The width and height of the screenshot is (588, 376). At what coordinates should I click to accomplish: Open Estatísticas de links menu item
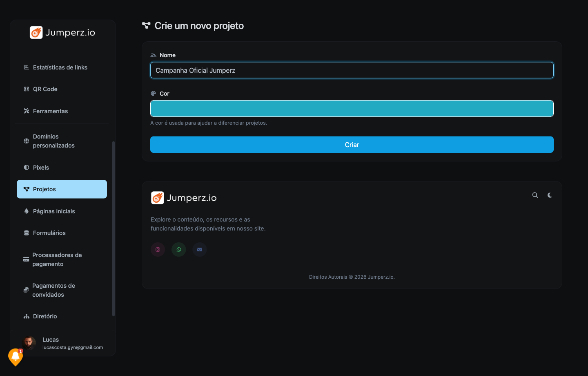click(x=62, y=67)
